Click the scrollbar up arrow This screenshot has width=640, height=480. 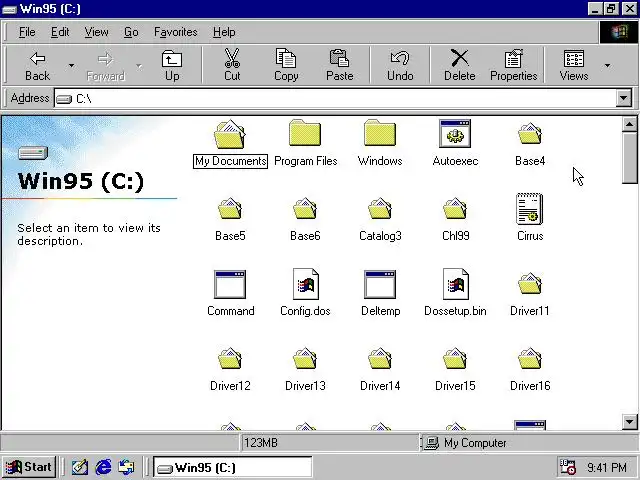tap(629, 124)
